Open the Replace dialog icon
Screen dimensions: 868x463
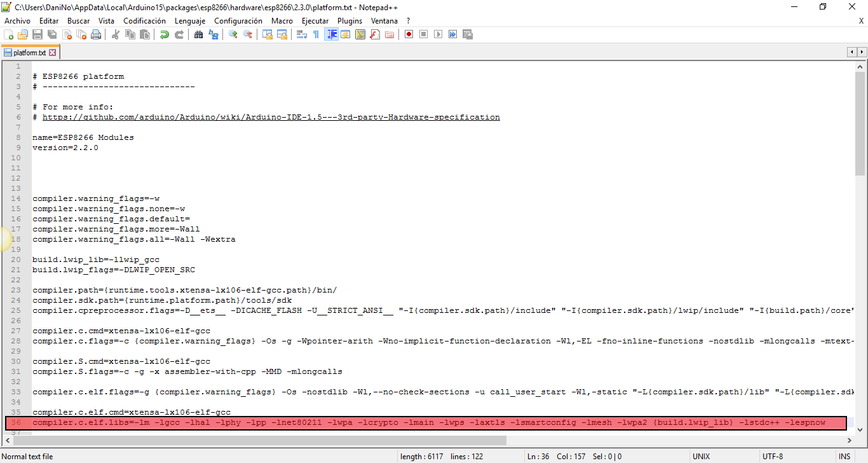pyautogui.click(x=214, y=34)
